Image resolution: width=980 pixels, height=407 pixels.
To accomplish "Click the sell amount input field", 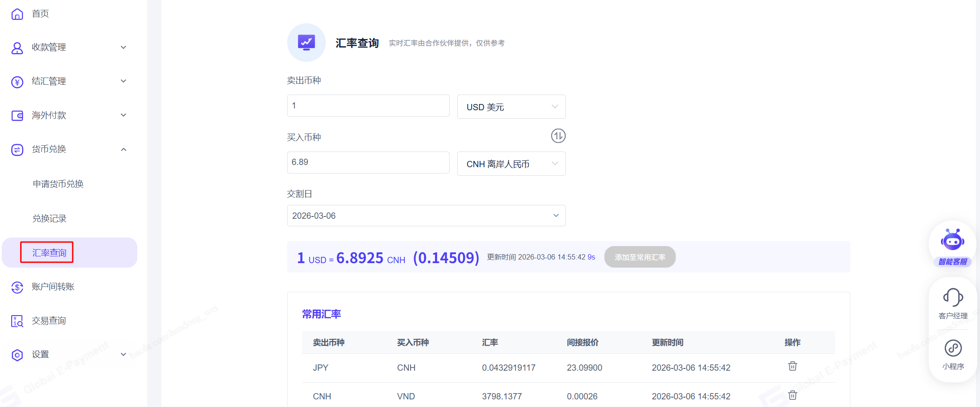I will 368,106.
